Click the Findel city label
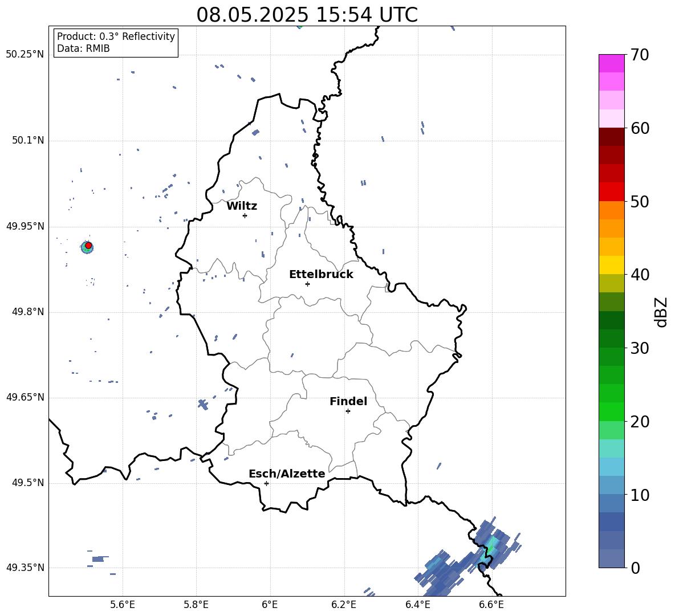Image resolution: width=675 pixels, height=616 pixels. (x=348, y=401)
